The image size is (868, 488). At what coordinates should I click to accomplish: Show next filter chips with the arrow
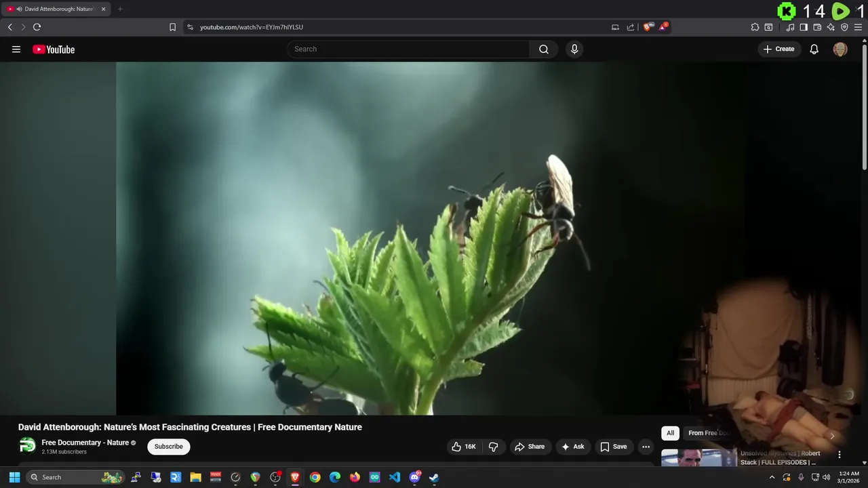[x=832, y=436]
